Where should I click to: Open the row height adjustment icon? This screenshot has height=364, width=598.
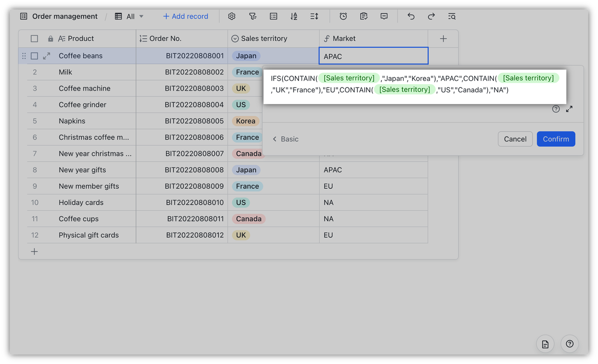314,16
